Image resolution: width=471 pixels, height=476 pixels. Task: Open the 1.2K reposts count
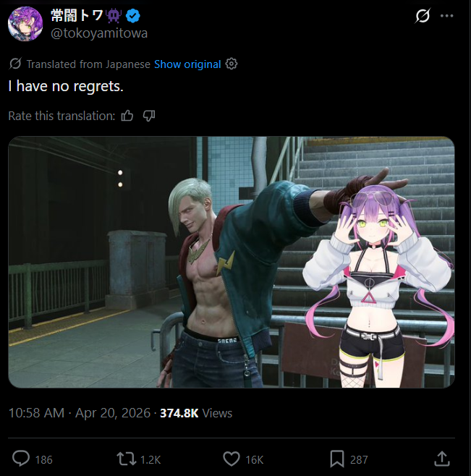[150, 459]
